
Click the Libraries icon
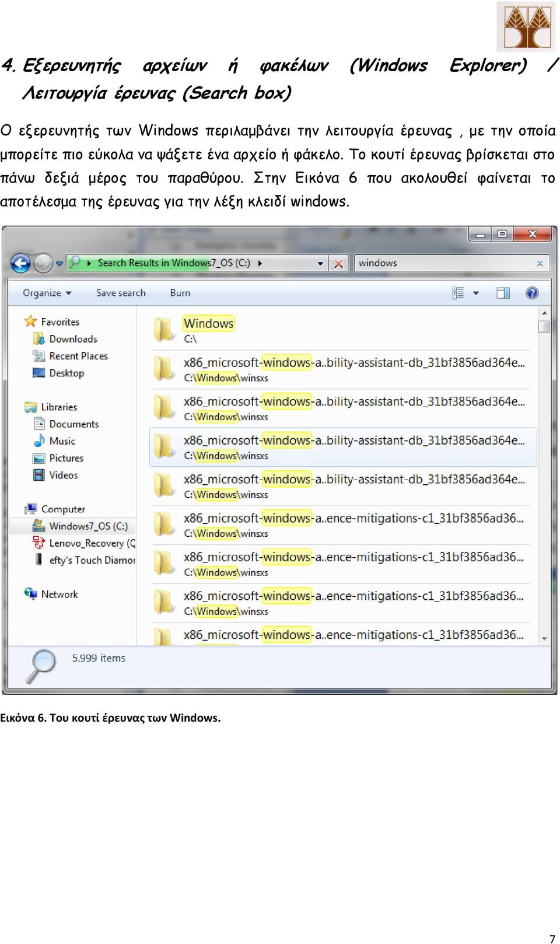30,407
